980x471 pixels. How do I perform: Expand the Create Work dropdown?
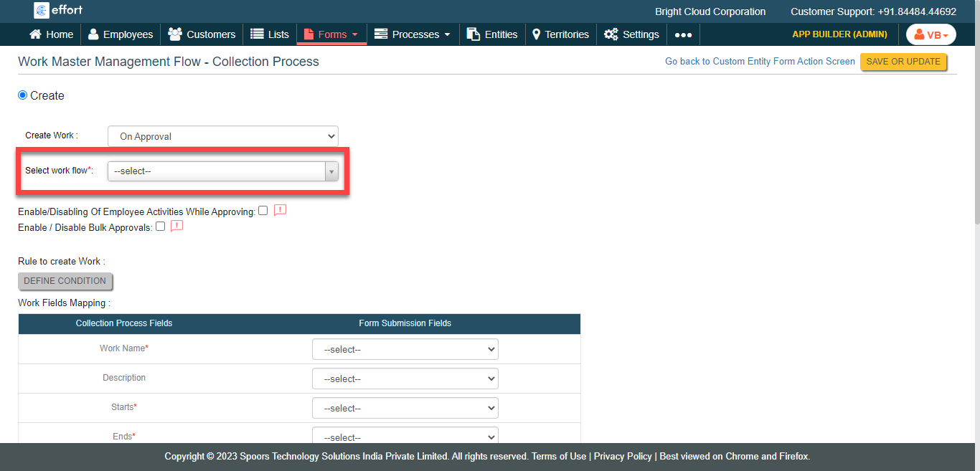tap(222, 136)
